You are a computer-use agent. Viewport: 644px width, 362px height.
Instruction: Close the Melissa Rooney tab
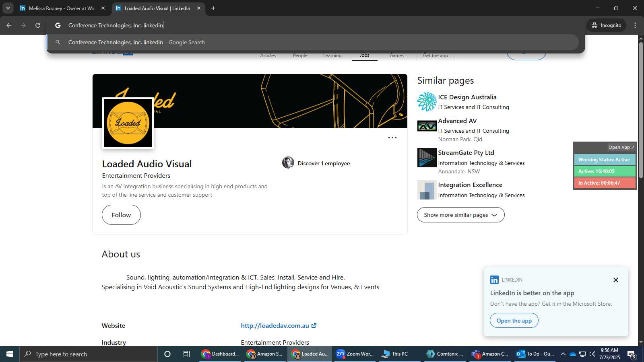click(x=103, y=8)
